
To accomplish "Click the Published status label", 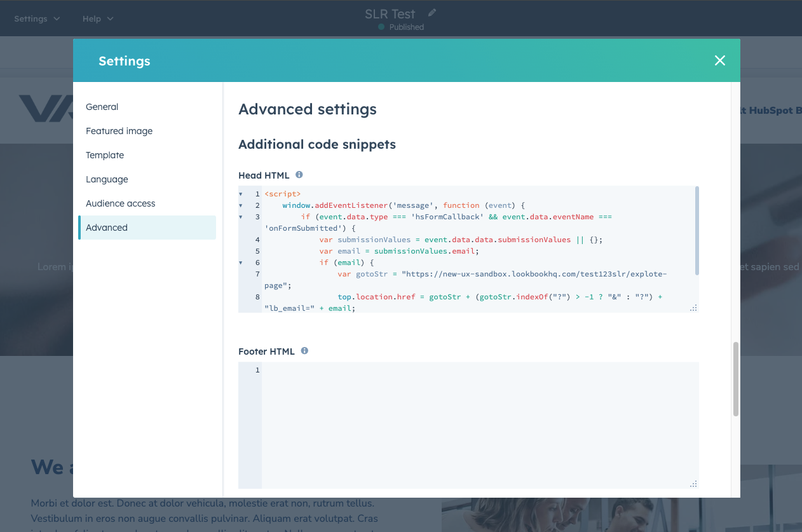I will 407,27.
